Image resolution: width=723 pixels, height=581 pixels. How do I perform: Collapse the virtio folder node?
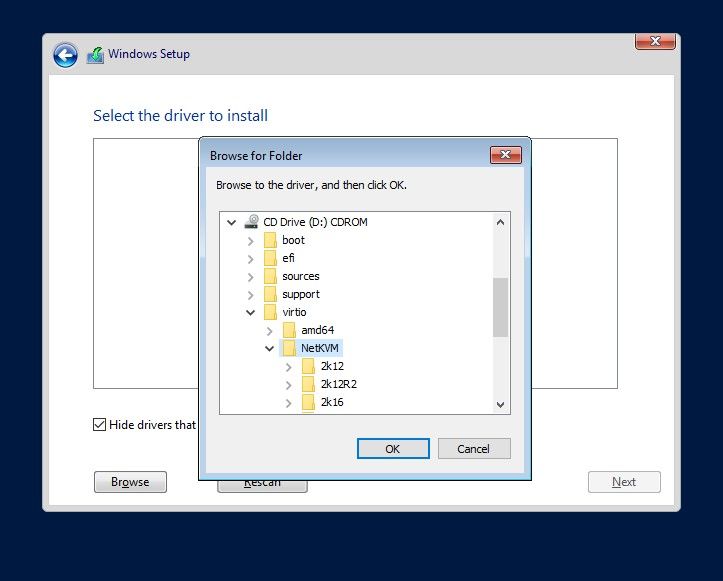(x=250, y=313)
